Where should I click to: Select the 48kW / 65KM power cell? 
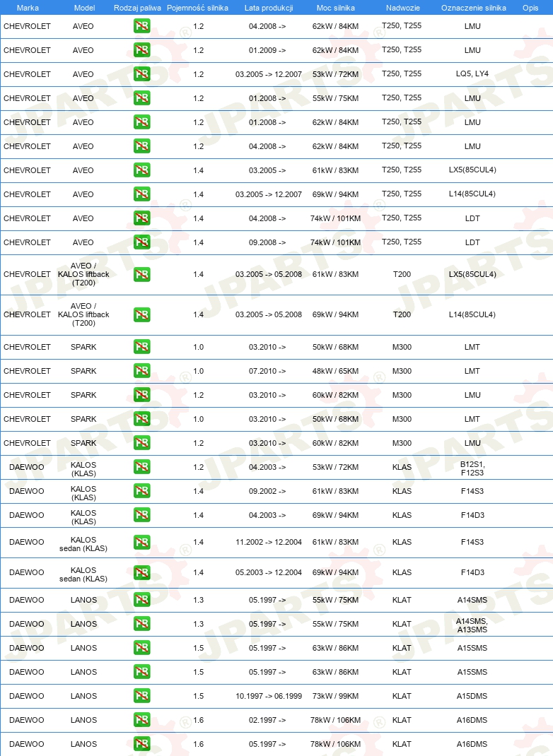tap(335, 371)
